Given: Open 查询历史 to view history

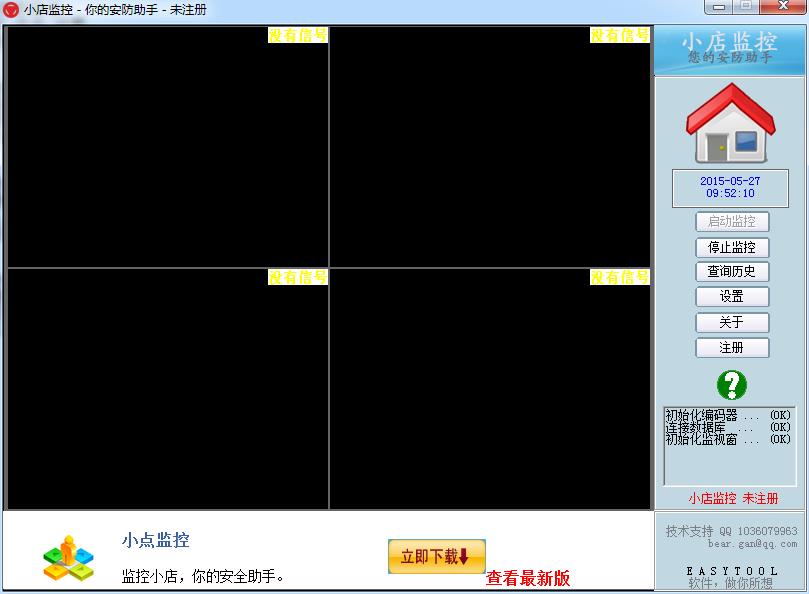Looking at the screenshot, I should [731, 271].
